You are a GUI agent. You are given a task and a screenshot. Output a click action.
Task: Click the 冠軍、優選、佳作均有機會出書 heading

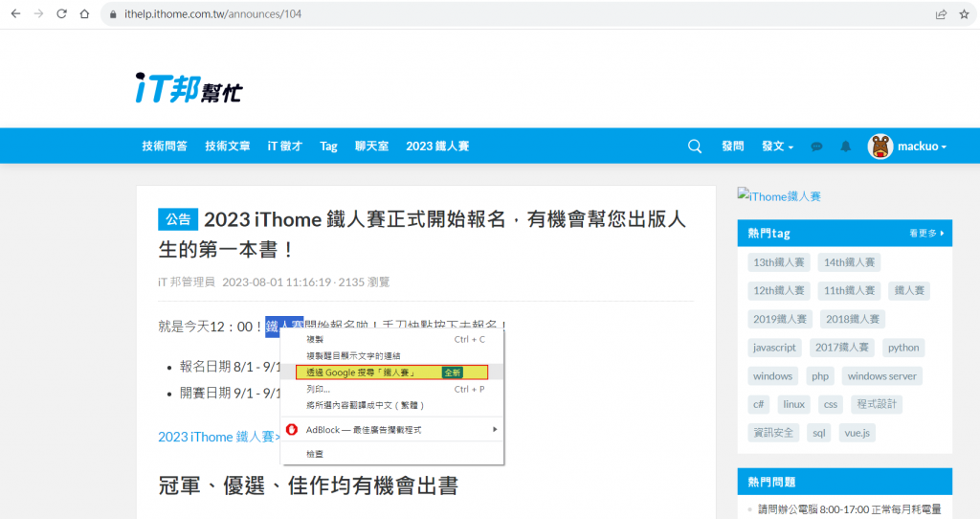pos(308,485)
